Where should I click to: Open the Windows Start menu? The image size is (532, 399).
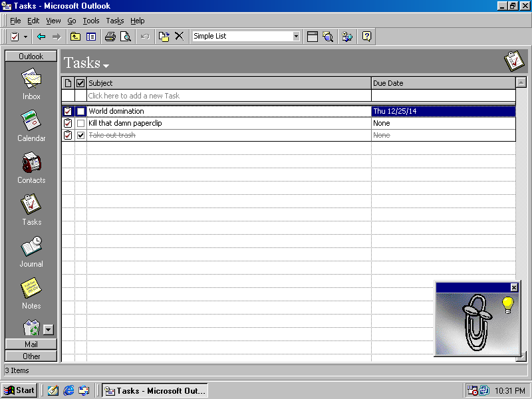[19, 390]
